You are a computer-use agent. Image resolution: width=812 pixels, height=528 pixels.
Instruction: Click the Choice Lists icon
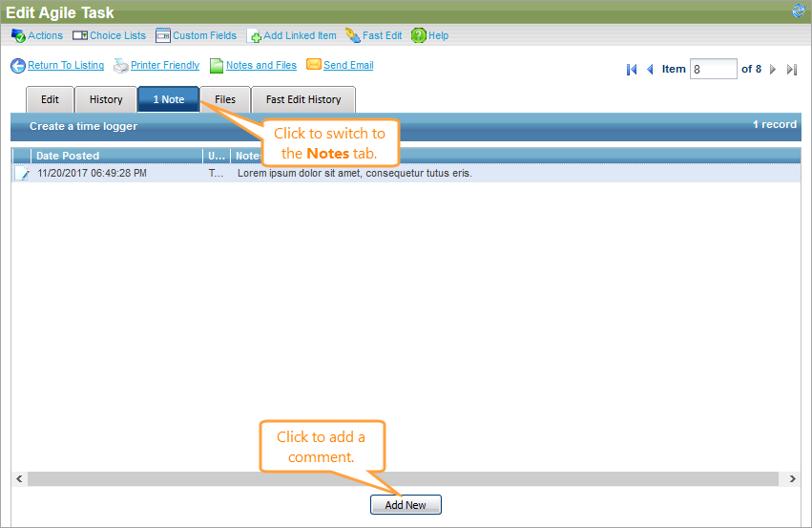(80, 35)
